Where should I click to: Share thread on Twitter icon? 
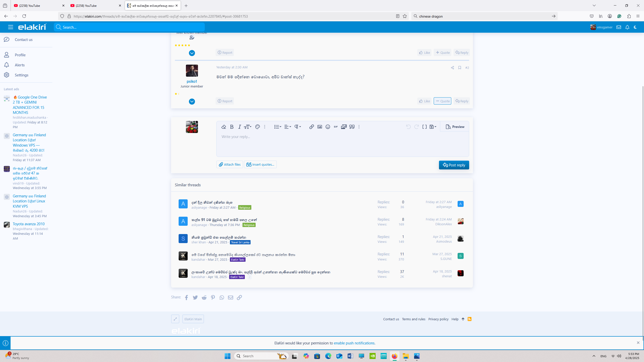click(x=195, y=297)
